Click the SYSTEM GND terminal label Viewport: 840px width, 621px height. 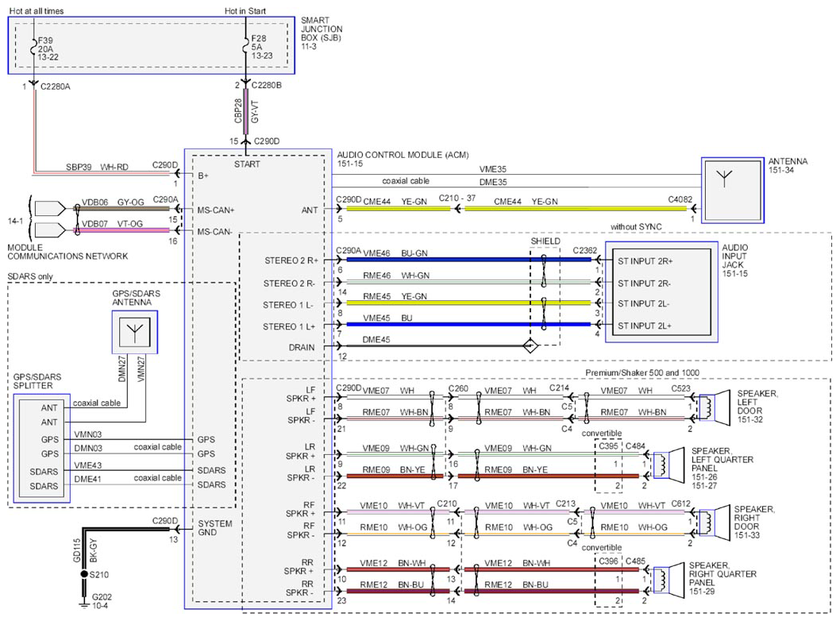coord(215,528)
